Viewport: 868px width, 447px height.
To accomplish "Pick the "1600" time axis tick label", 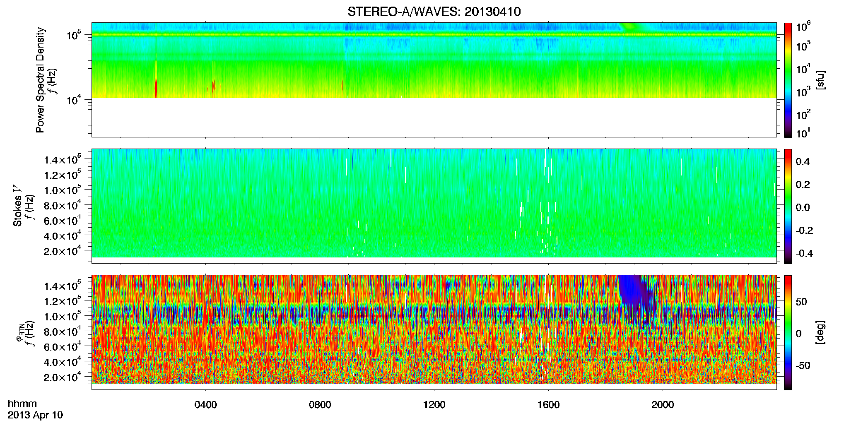I will coord(549,405).
